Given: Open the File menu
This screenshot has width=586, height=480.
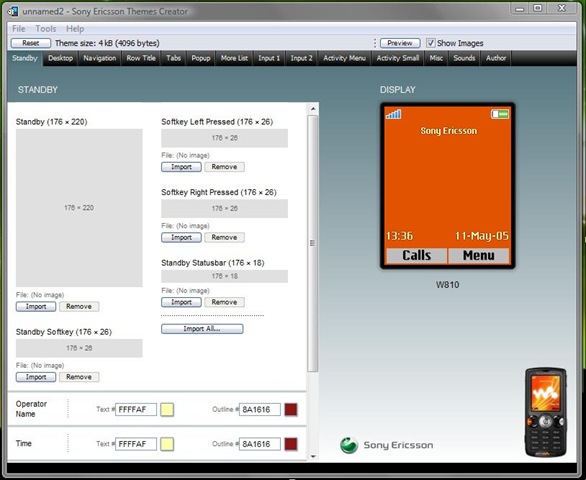Looking at the screenshot, I should (19, 29).
